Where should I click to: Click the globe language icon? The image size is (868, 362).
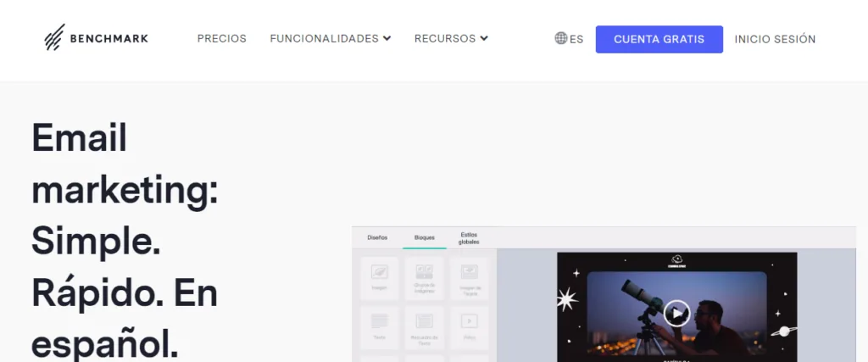[x=561, y=38]
